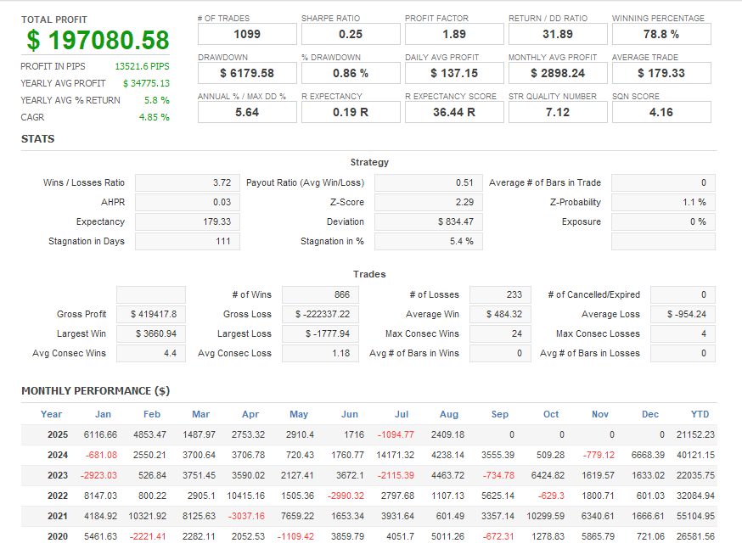
Task: Click the Sharpe Ratio value 0.25
Action: (351, 34)
